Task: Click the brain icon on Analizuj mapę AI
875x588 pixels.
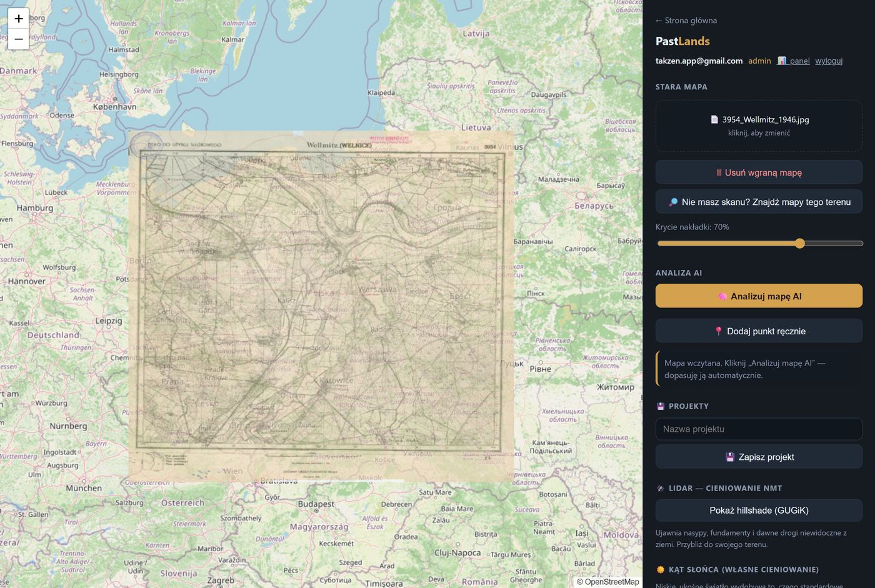Action: (722, 296)
